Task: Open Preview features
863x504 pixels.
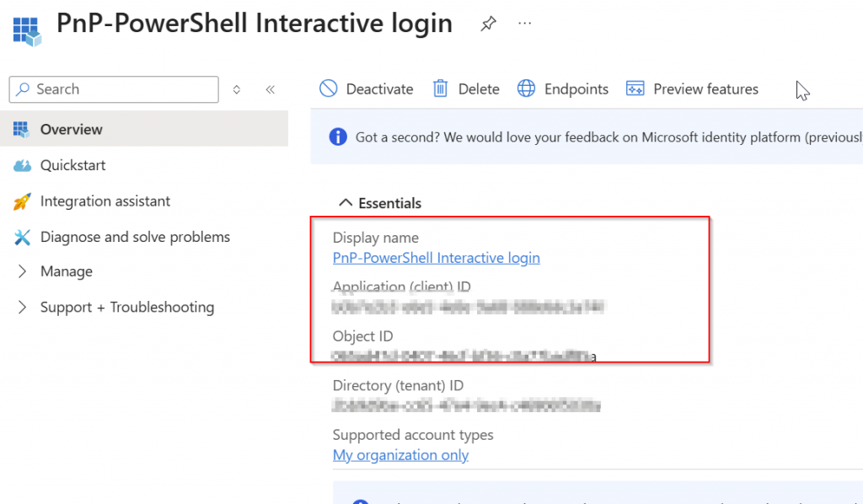Action: pyautogui.click(x=692, y=89)
